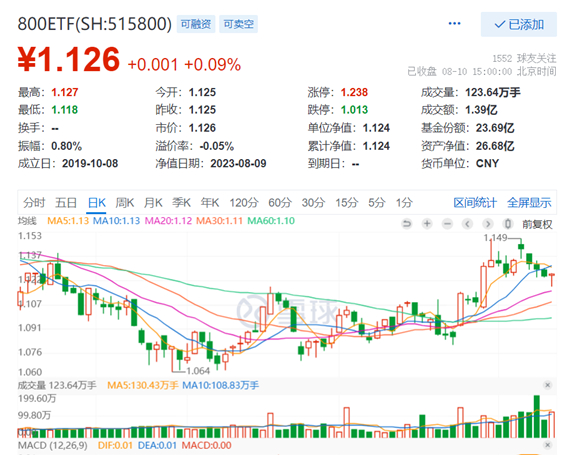Open the three-dots more options menu
Image resolution: width=567 pixels, height=455 pixels.
455,24
